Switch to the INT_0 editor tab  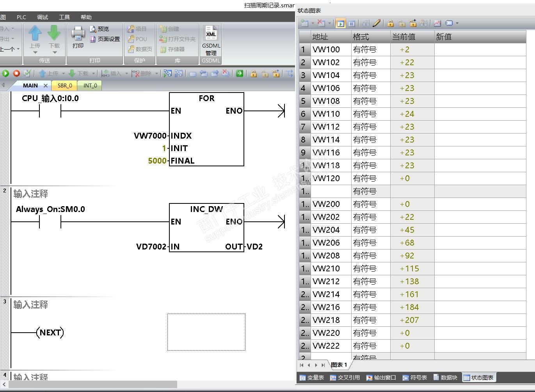(x=90, y=86)
